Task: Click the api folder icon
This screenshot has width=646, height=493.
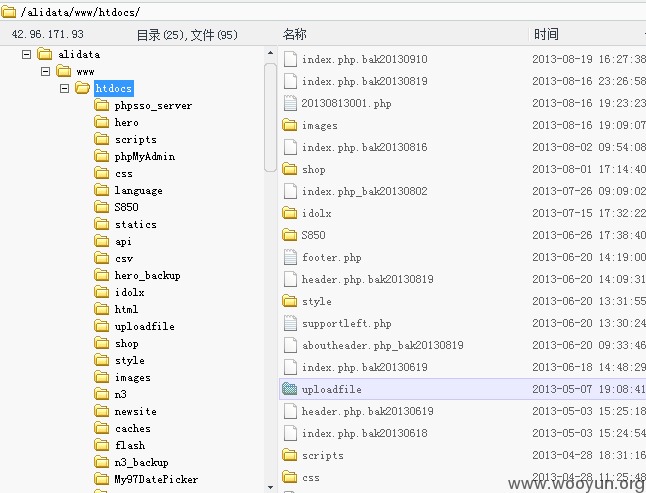Action: 101,241
